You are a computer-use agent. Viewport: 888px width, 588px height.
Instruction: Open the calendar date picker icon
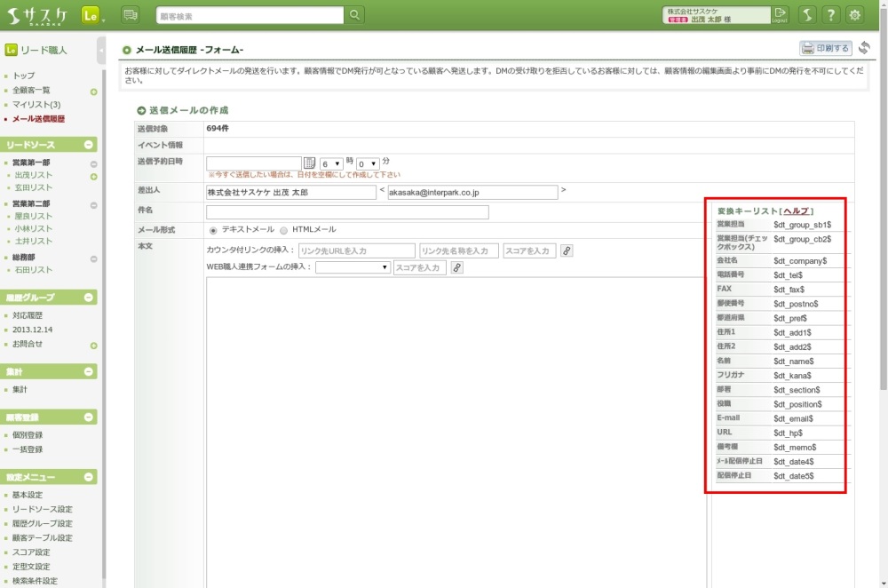coord(310,163)
